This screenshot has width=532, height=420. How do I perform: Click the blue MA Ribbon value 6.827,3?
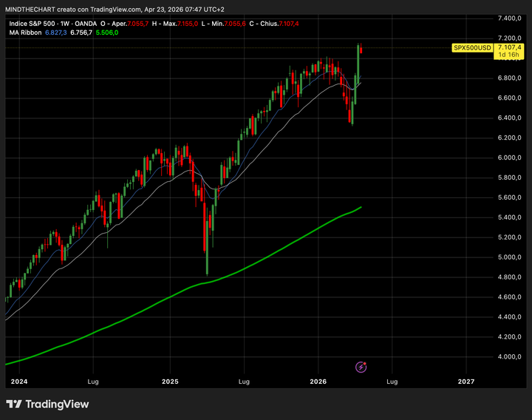(56, 33)
